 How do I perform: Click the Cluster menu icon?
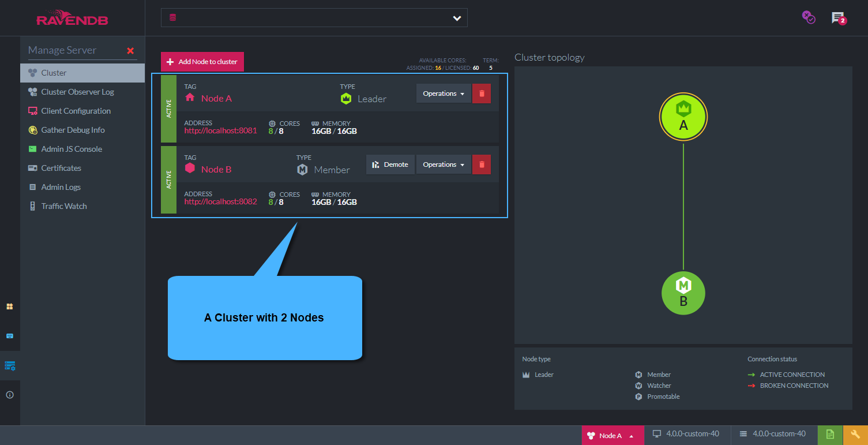33,73
